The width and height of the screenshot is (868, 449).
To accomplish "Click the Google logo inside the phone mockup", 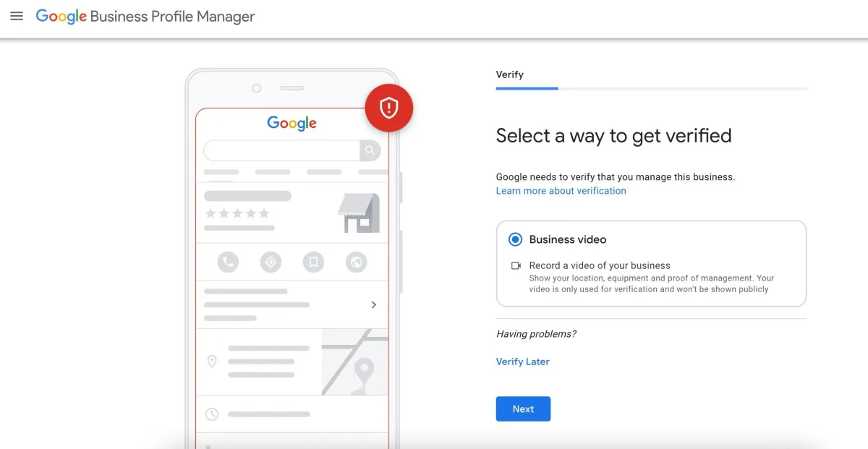I will (x=292, y=124).
